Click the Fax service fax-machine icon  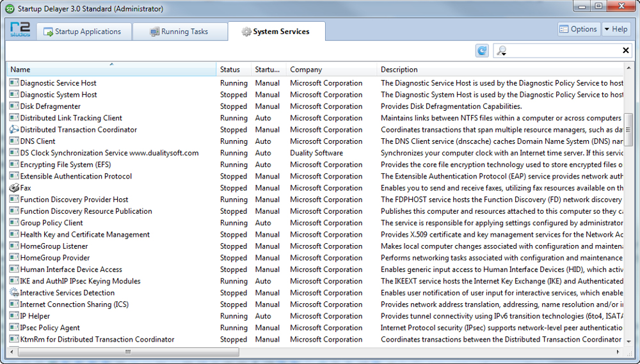[x=14, y=187]
